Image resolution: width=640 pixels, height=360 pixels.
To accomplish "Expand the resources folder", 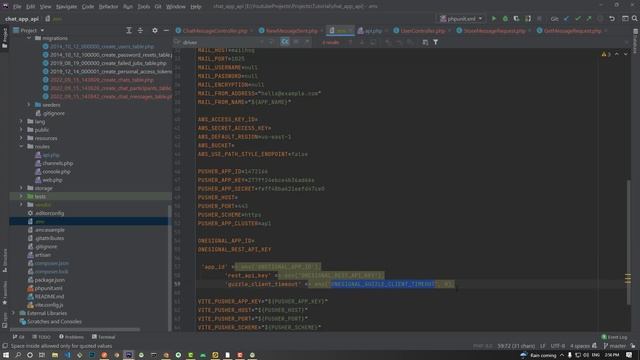I will [x=21, y=138].
